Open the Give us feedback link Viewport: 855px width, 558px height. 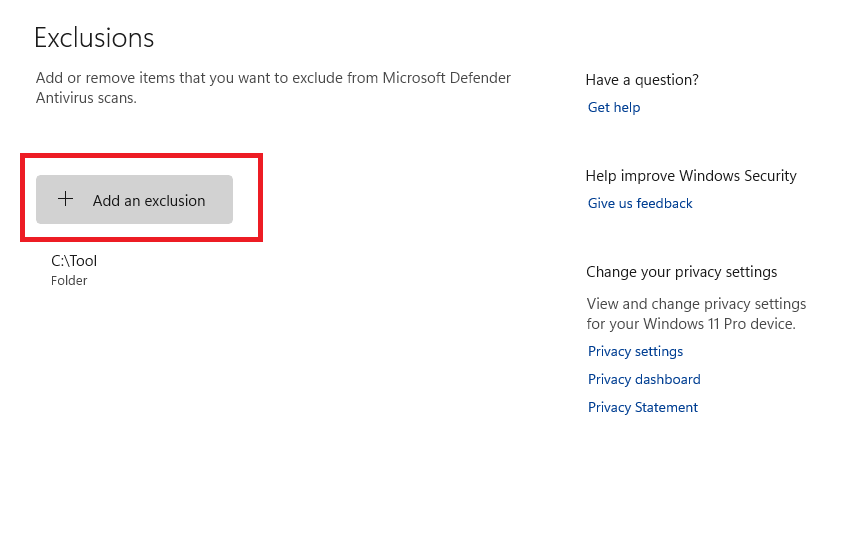click(640, 203)
